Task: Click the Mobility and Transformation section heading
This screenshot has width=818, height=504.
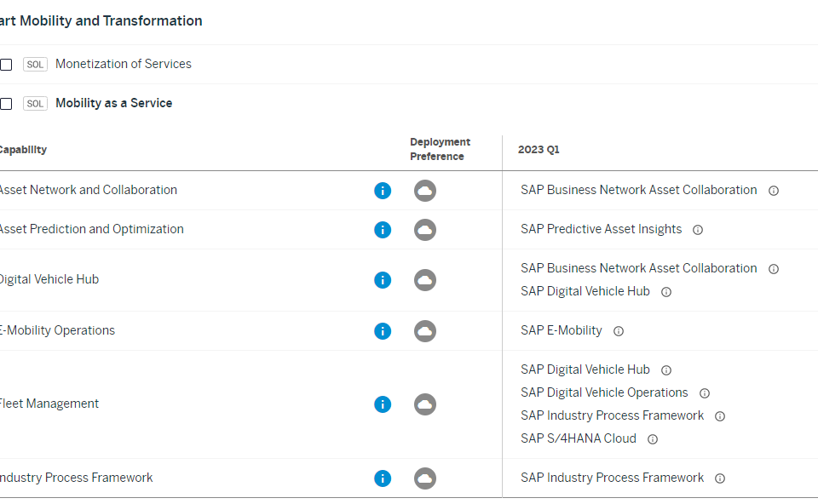Action: (x=101, y=20)
